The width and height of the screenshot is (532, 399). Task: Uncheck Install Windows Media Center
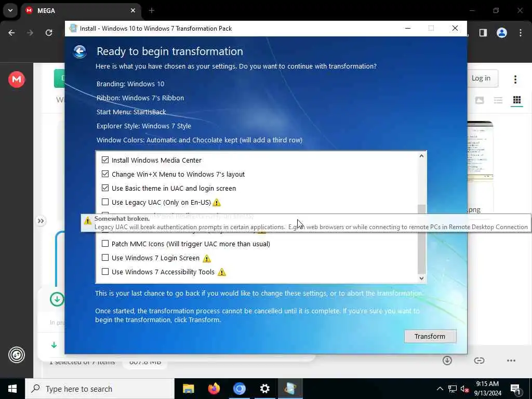click(x=105, y=160)
